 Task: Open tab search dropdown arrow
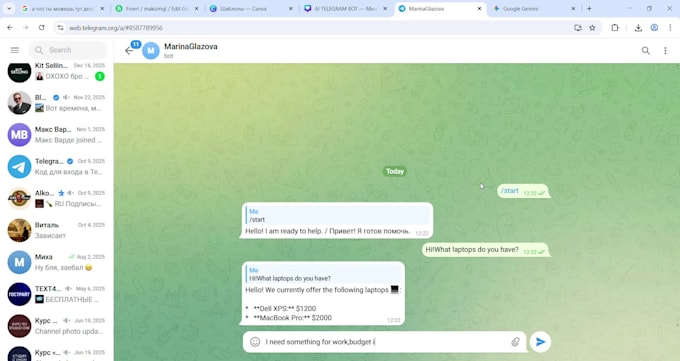coord(9,9)
